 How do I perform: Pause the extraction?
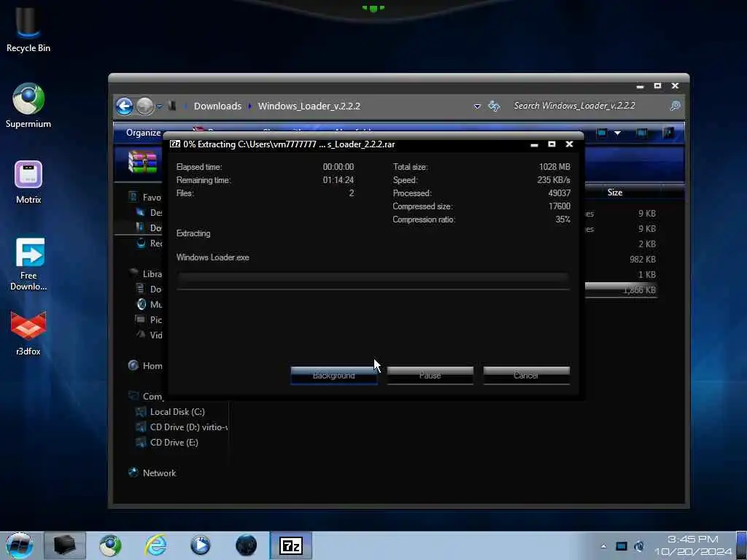point(430,376)
